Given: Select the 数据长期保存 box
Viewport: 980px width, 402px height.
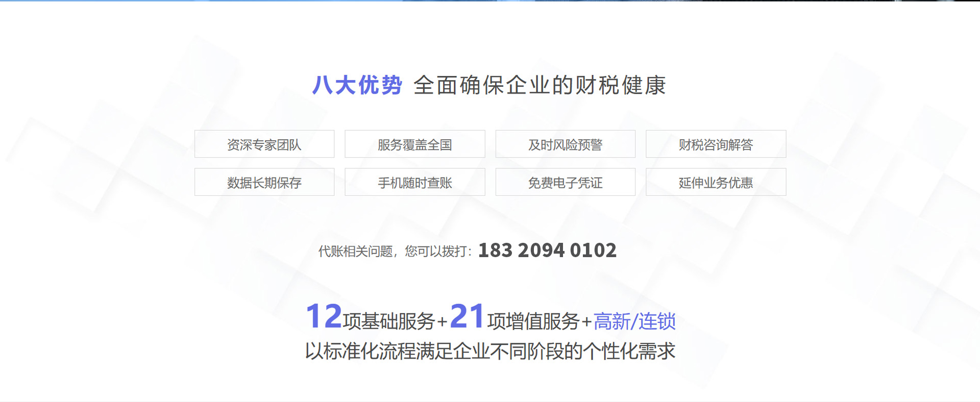Looking at the screenshot, I should (264, 182).
